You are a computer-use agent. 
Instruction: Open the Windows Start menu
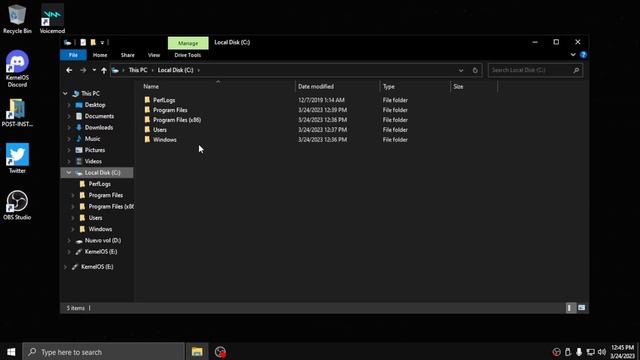point(11,352)
